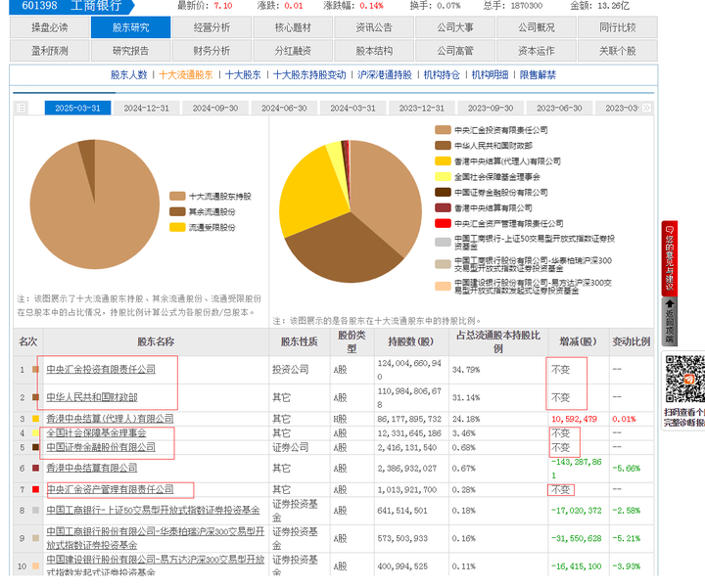Image resolution: width=705 pixels, height=588 pixels.
Task: Click legend swatch for 中央汇金投资有限责任公司
Action: 443,130
